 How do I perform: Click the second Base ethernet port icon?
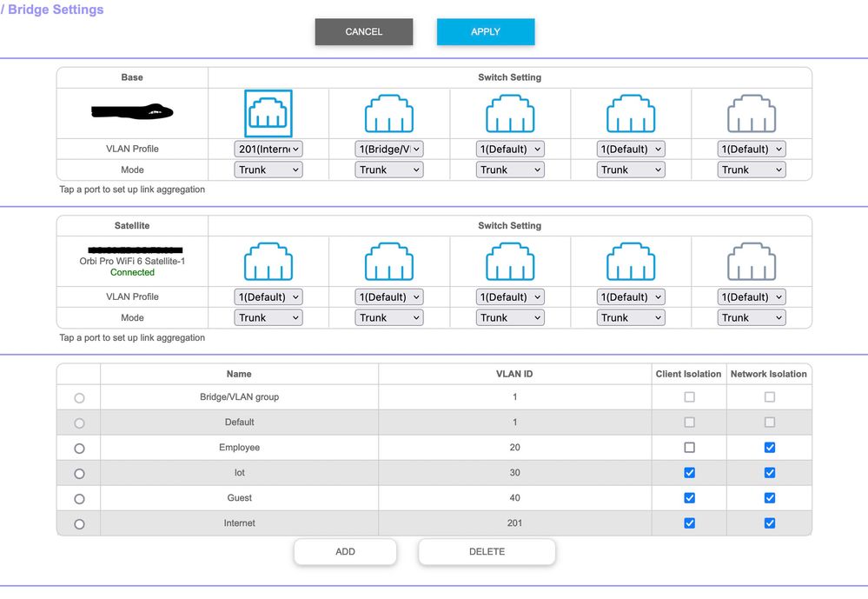[x=389, y=113]
